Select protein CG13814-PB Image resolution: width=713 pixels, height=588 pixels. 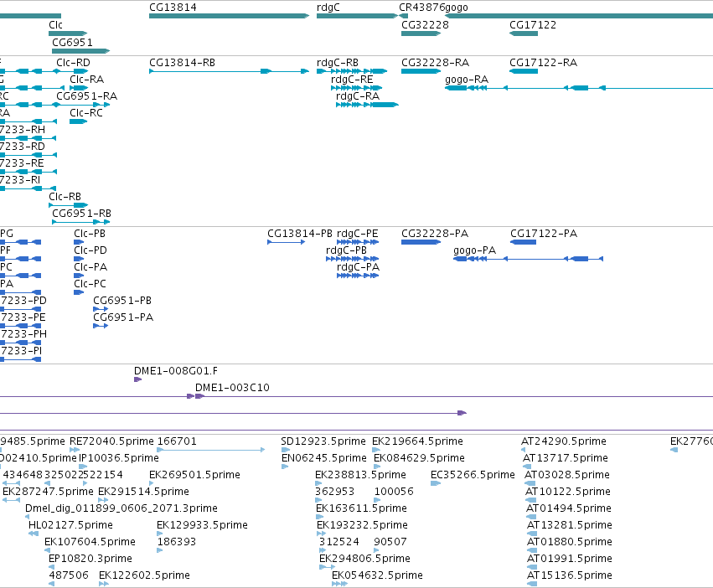287,242
